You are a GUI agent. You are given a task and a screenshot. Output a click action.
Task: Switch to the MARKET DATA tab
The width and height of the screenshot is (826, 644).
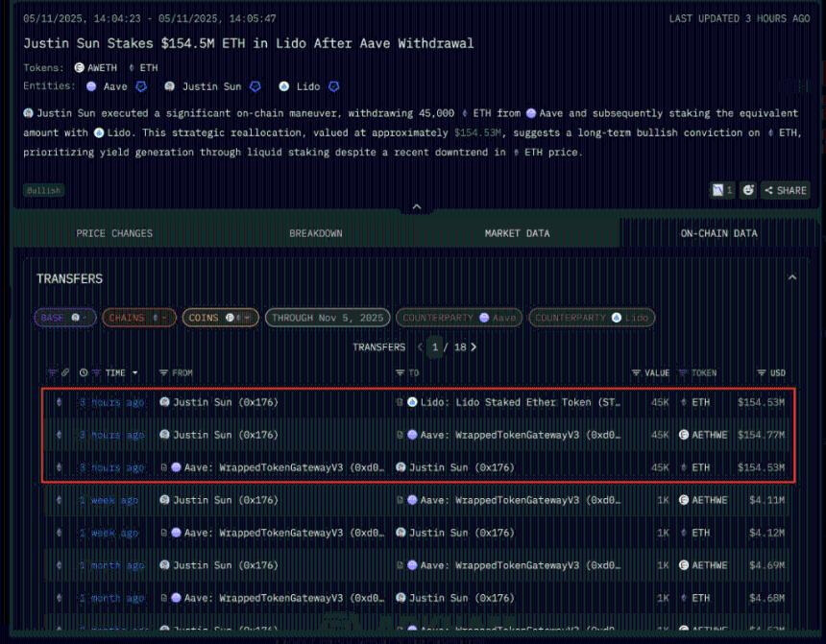(517, 233)
